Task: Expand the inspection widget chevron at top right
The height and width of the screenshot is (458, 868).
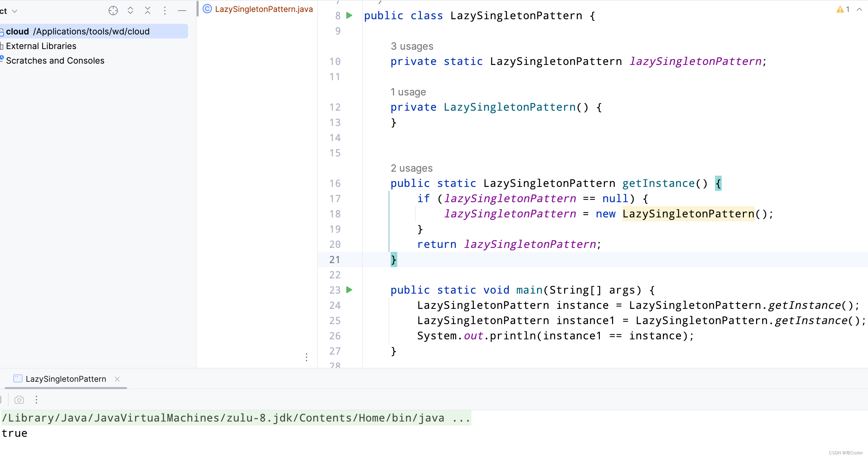Action: pyautogui.click(x=859, y=9)
